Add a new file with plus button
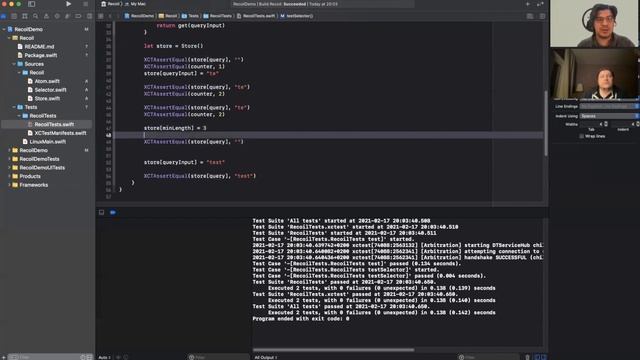 (x=3, y=357)
